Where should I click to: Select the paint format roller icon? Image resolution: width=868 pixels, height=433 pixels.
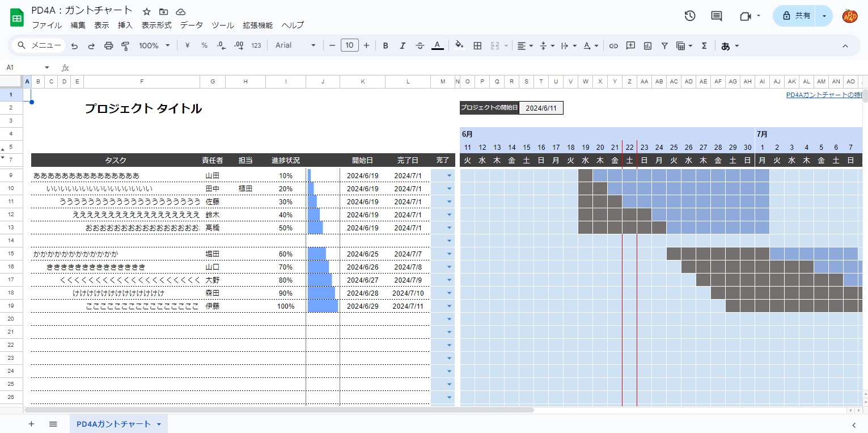pos(125,46)
